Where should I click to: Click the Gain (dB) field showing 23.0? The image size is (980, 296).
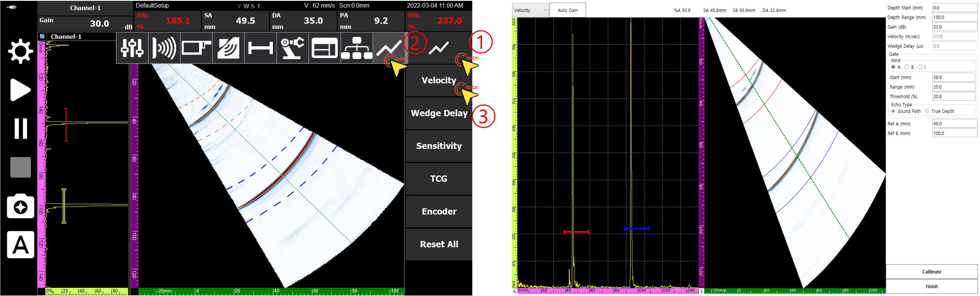click(954, 27)
